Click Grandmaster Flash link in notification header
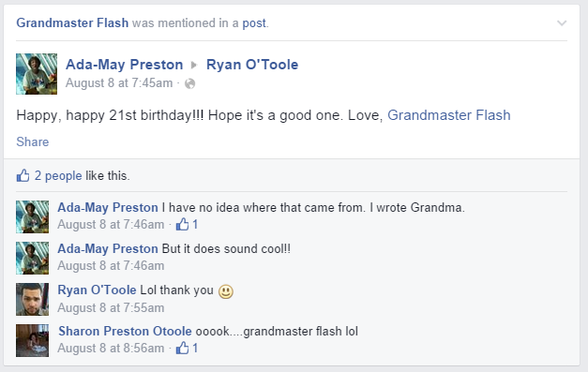 pyautogui.click(x=72, y=22)
